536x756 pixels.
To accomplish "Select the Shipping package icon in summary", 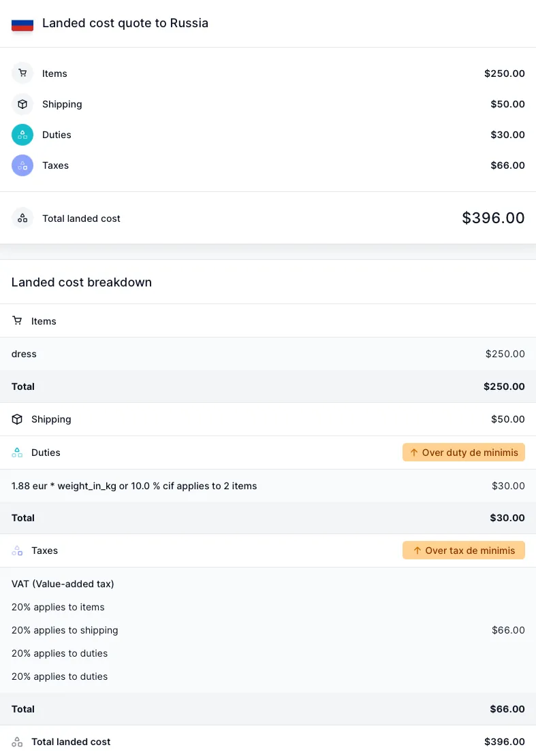I will point(22,104).
